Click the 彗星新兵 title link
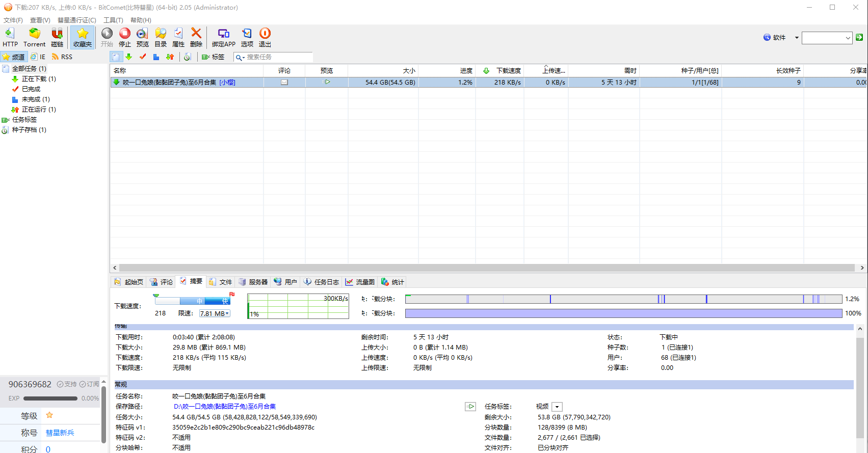This screenshot has width=868, height=453. [x=60, y=433]
